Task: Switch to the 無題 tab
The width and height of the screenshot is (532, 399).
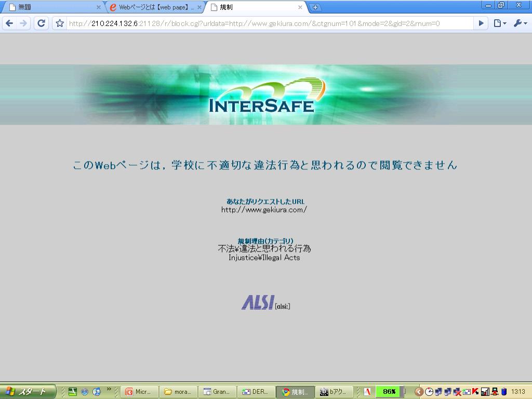Action: click(51, 7)
